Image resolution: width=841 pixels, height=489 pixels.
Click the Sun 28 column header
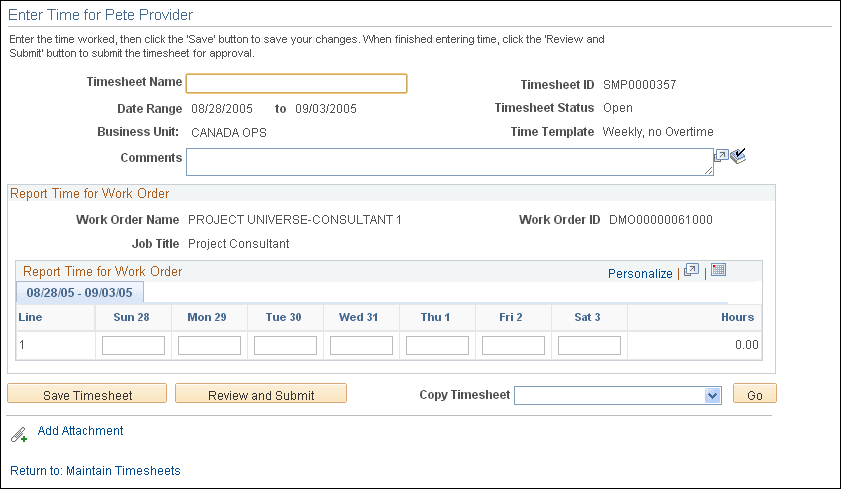[x=131, y=317]
